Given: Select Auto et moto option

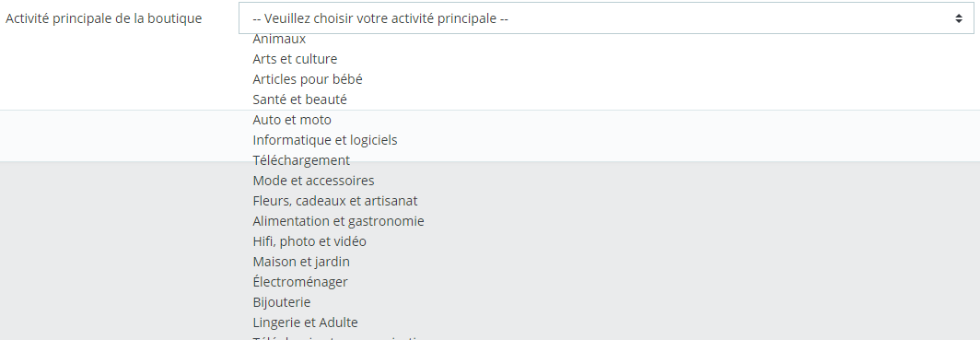Looking at the screenshot, I should (x=292, y=120).
